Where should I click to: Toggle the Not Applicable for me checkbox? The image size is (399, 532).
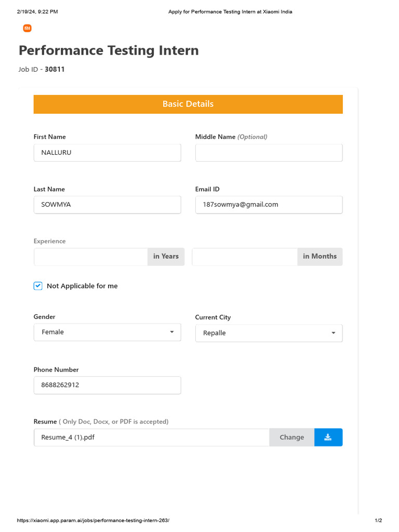coord(38,286)
